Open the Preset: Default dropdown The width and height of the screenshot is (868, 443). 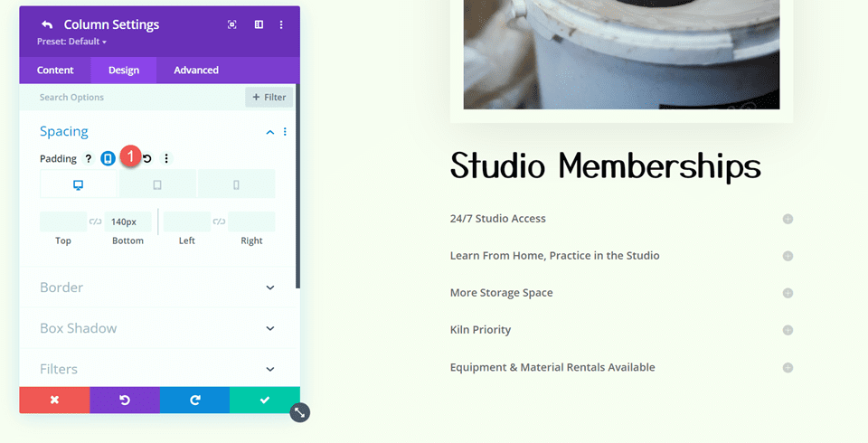coord(71,42)
